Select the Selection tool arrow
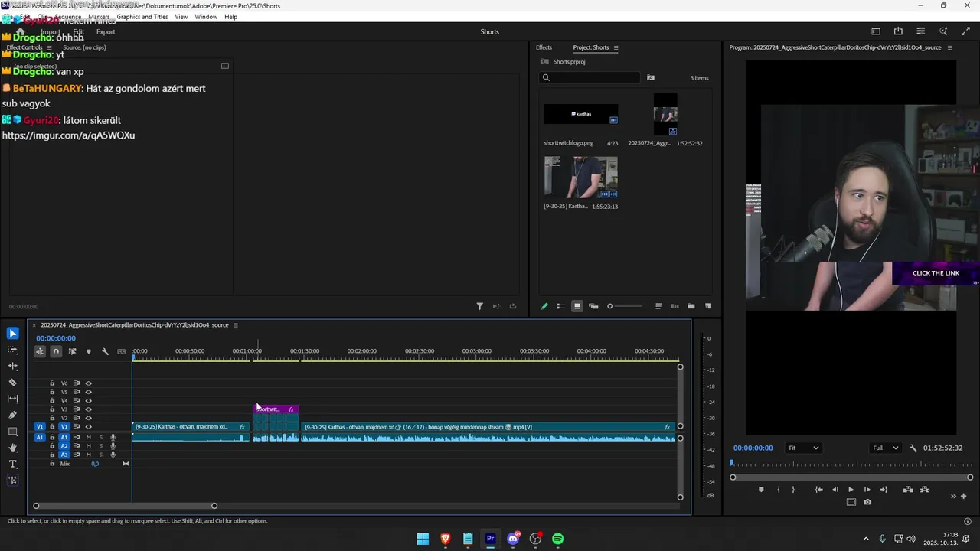980x551 pixels. click(12, 333)
